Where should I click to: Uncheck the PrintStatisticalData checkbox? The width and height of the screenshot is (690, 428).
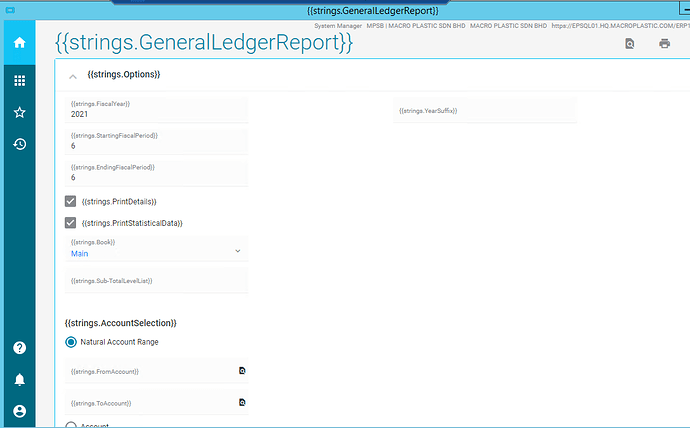70,223
